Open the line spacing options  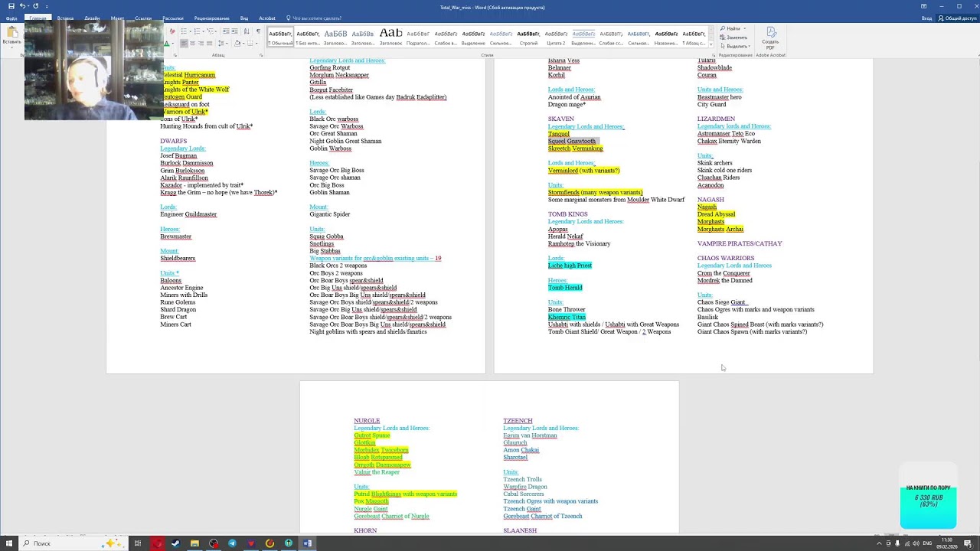point(221,44)
